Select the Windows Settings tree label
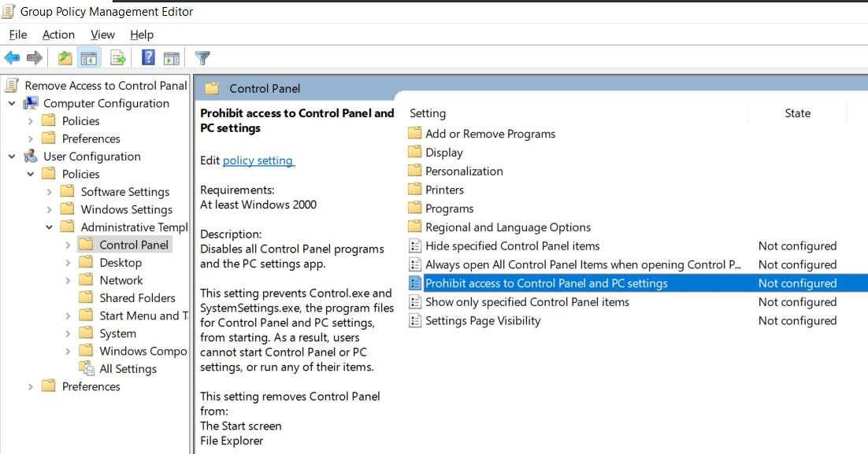Viewport: 868px width, 454px height. coord(127,209)
